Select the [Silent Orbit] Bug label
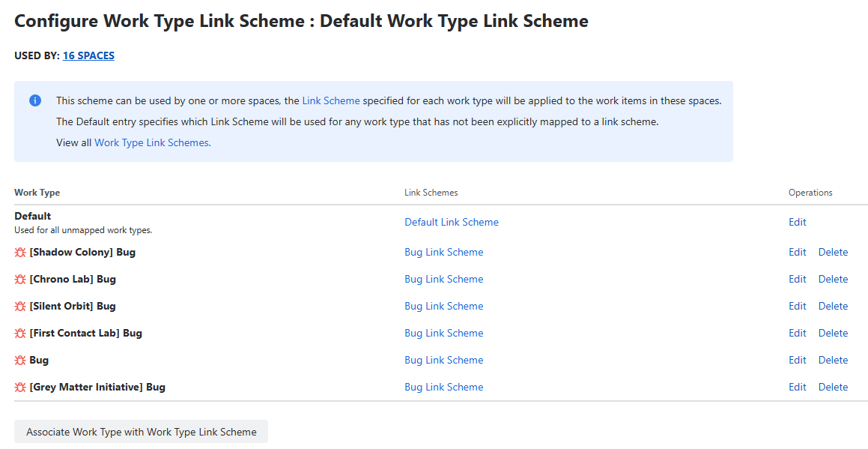This screenshot has height=449, width=868. click(x=73, y=306)
